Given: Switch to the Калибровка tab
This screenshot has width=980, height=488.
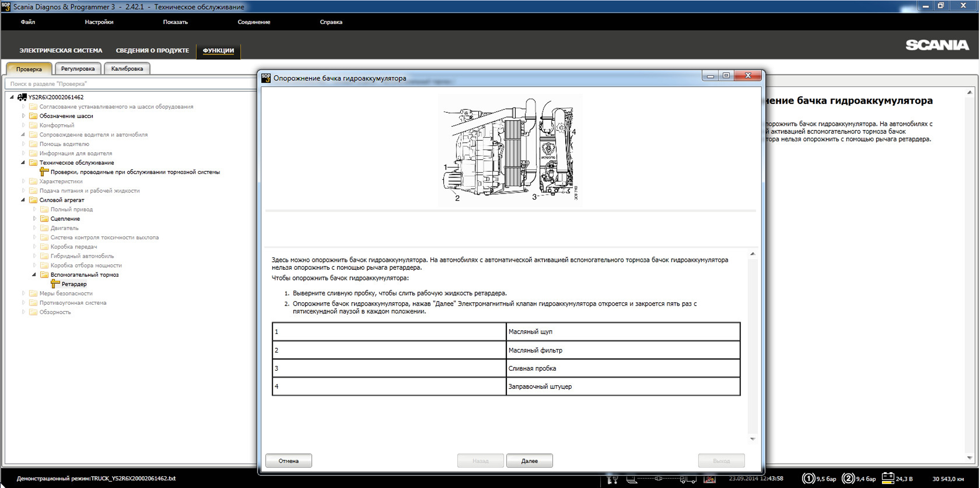Looking at the screenshot, I should point(127,69).
